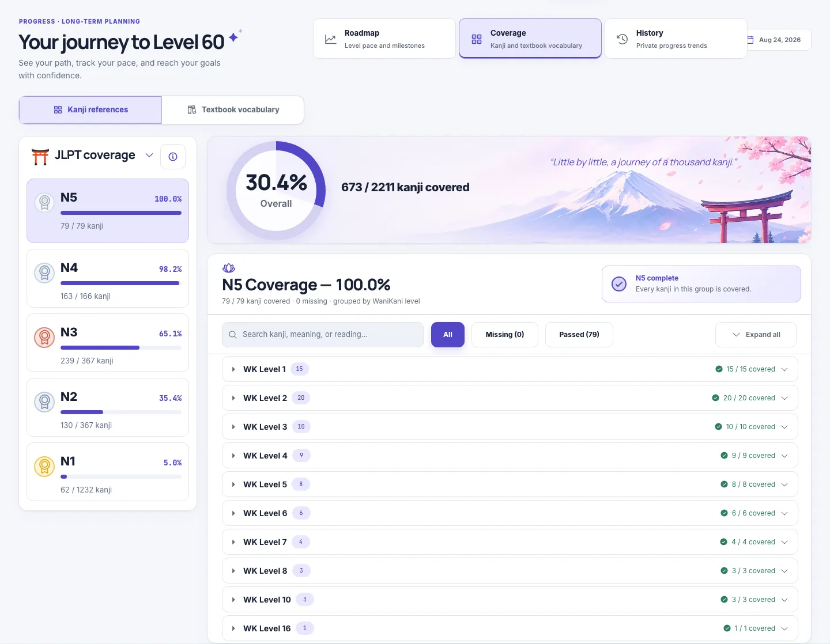
Task: Click the N5 complete checkmark icon
Action: click(x=619, y=284)
